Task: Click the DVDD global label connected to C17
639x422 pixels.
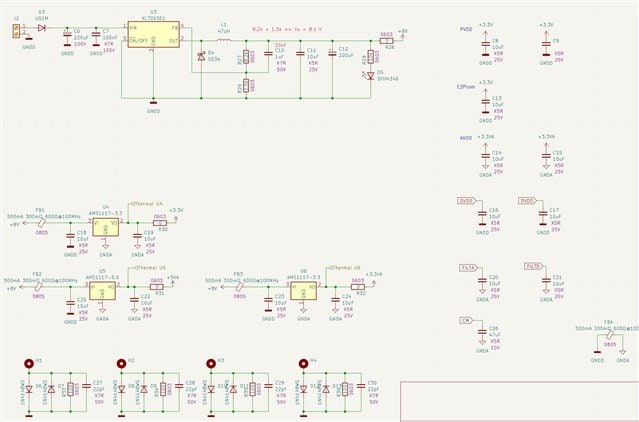Action: [527, 201]
